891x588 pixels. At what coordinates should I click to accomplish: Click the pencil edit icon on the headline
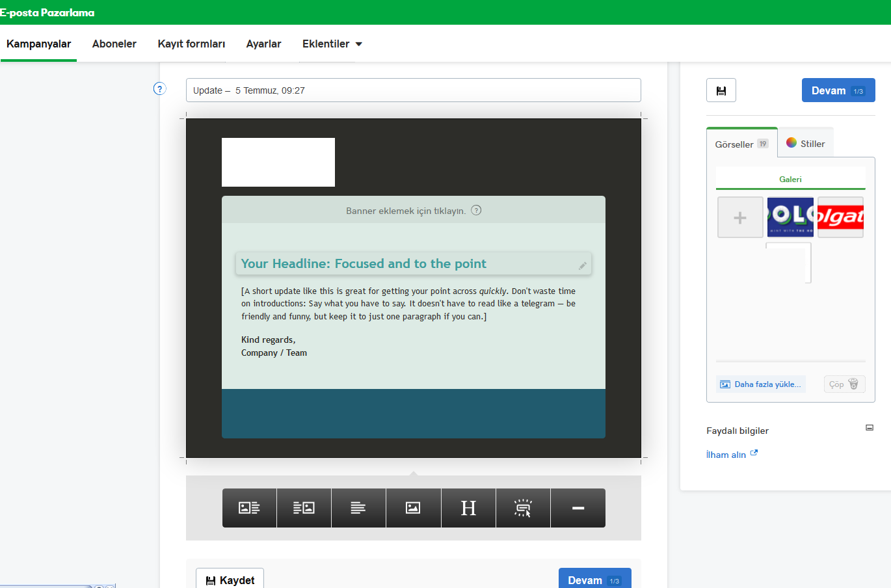pos(582,265)
